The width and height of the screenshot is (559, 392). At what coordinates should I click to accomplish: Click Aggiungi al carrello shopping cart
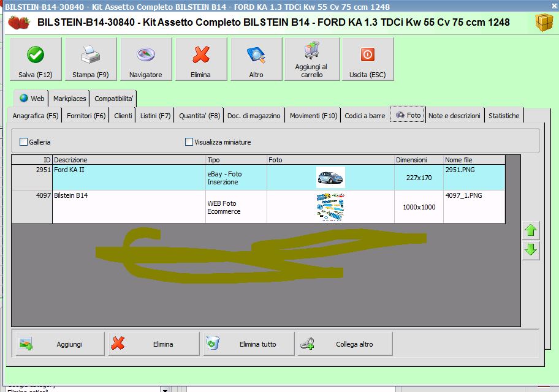[312, 59]
